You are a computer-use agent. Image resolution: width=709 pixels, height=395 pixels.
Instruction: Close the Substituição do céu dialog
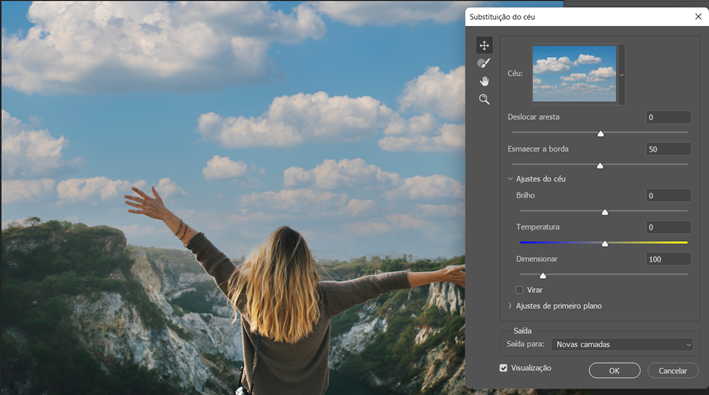click(x=698, y=17)
